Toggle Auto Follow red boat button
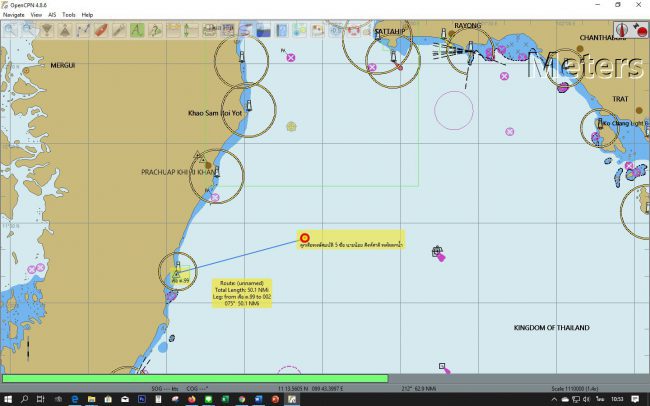The height and width of the screenshot is (406, 650). tap(100, 30)
